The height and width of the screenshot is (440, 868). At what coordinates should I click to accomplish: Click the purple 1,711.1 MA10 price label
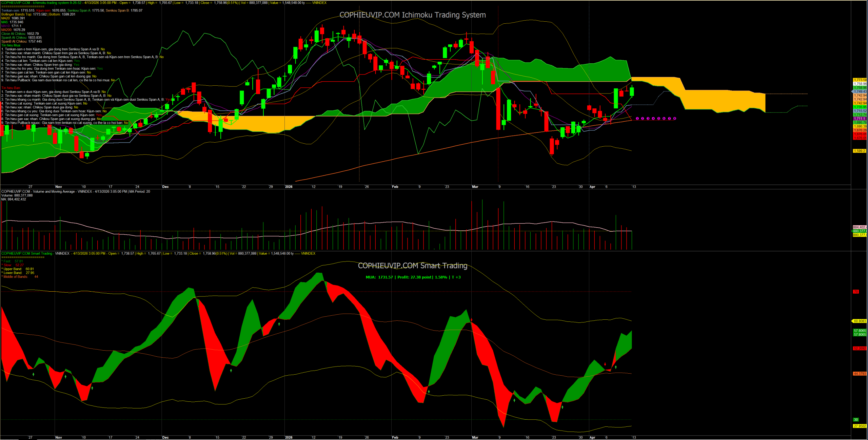point(860,119)
